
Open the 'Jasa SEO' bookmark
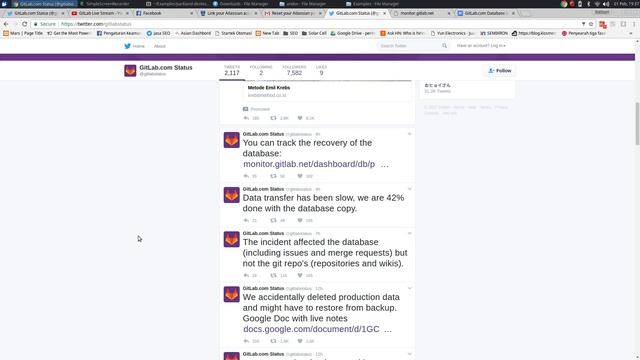click(158, 33)
